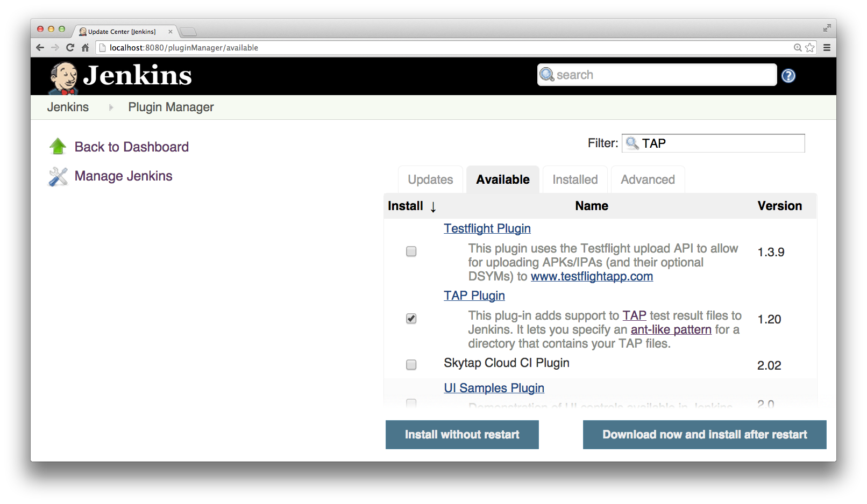Expand the breadcrumb arrow after Jenkins
Image resolution: width=867 pixels, height=504 pixels.
111,107
